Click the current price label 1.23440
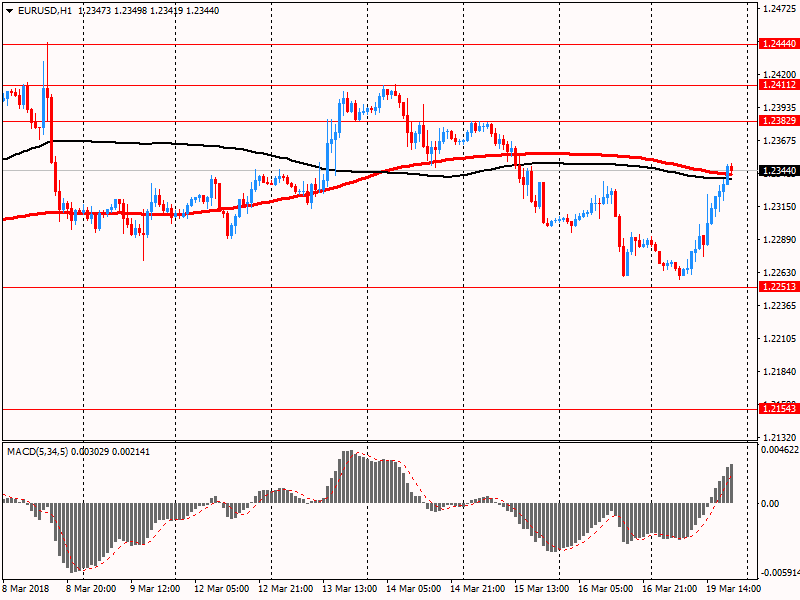The height and width of the screenshot is (600, 800). point(779,171)
